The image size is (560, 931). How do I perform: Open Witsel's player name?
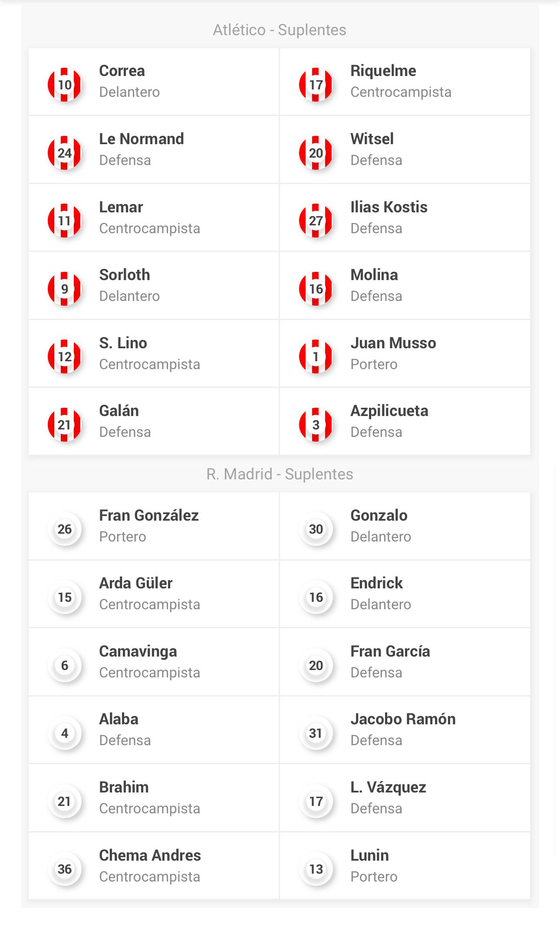coord(372,139)
